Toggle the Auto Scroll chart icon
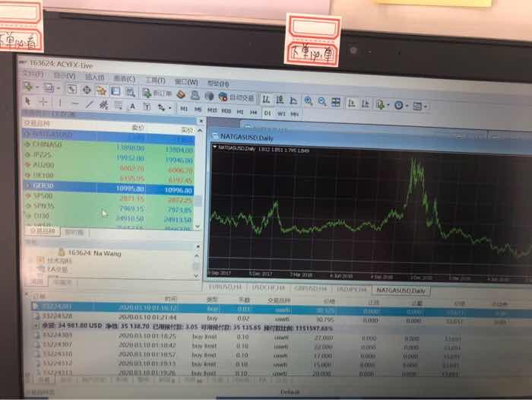The width and height of the screenshot is (532, 400). tap(351, 103)
